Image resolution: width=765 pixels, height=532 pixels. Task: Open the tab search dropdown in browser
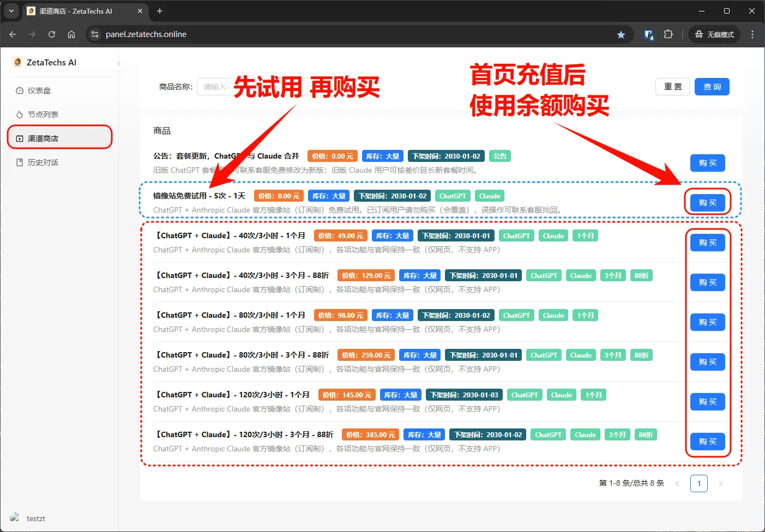click(x=11, y=11)
